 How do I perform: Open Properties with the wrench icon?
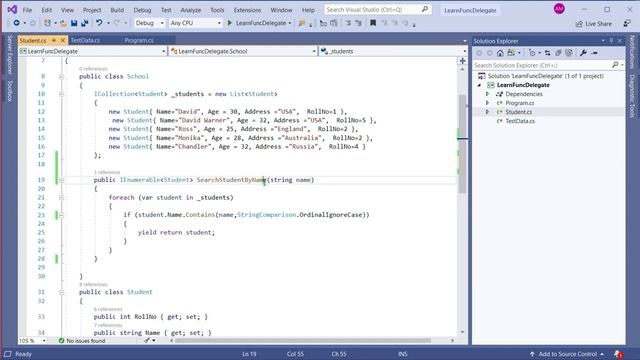583,53
